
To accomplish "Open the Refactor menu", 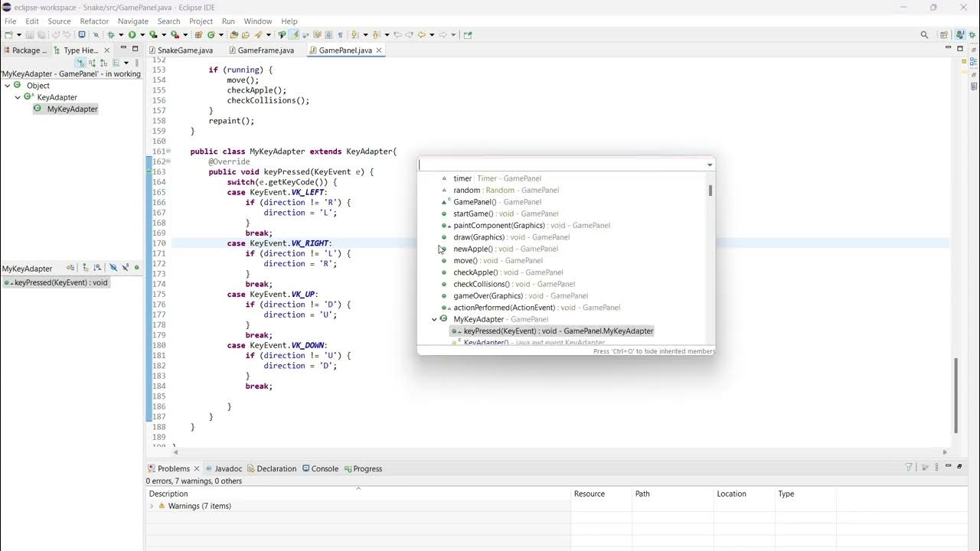I will (94, 21).
